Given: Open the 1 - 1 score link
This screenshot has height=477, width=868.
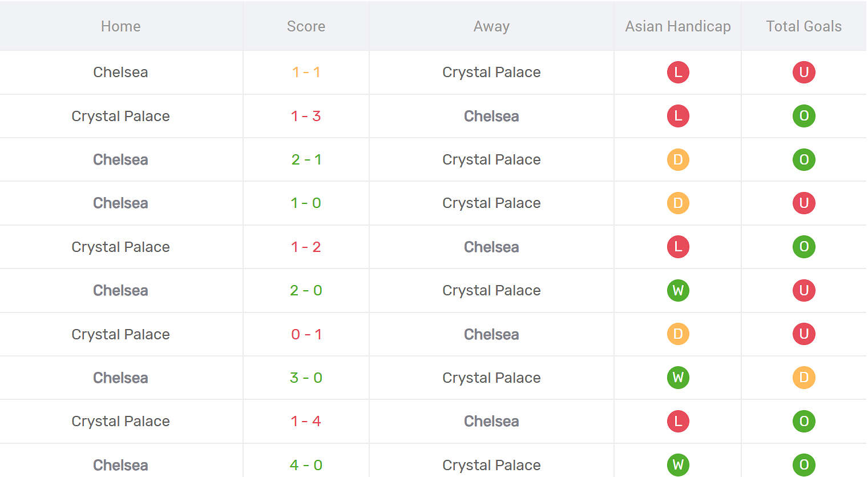Looking at the screenshot, I should click(306, 73).
